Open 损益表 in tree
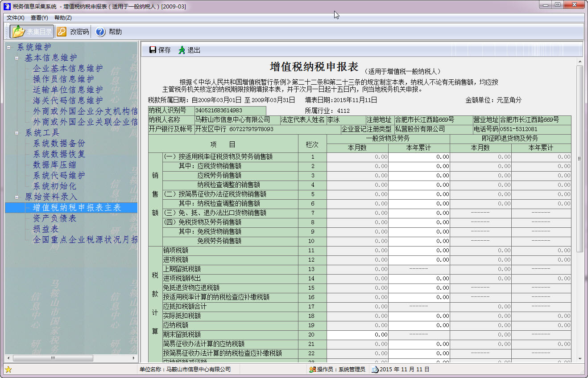588x378 pixels. pyautogui.click(x=46, y=229)
